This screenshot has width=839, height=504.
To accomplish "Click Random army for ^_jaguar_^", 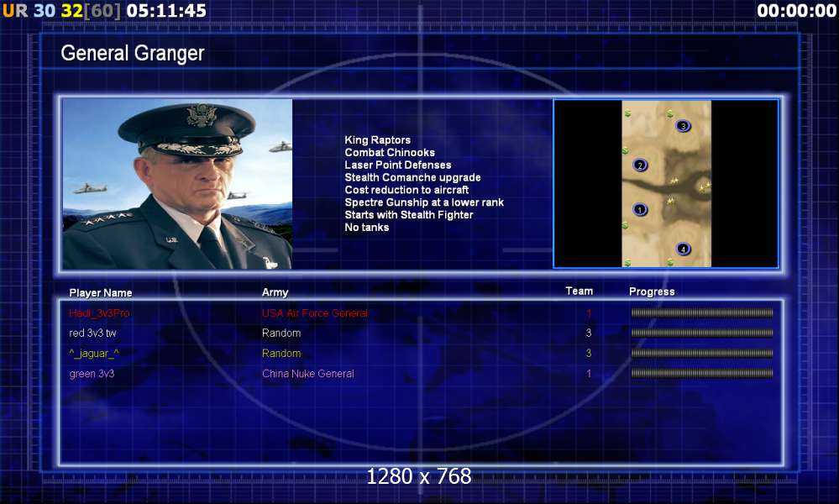I will point(281,353).
